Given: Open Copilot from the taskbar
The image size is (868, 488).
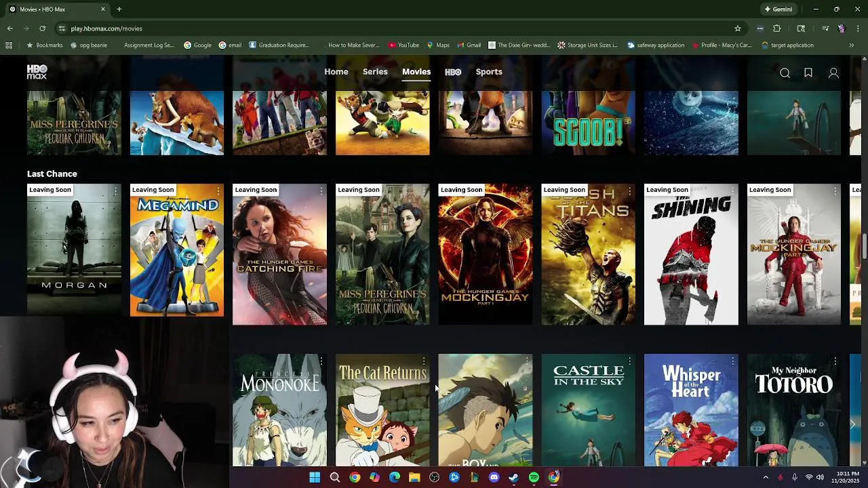Looking at the screenshot, I should 374,478.
